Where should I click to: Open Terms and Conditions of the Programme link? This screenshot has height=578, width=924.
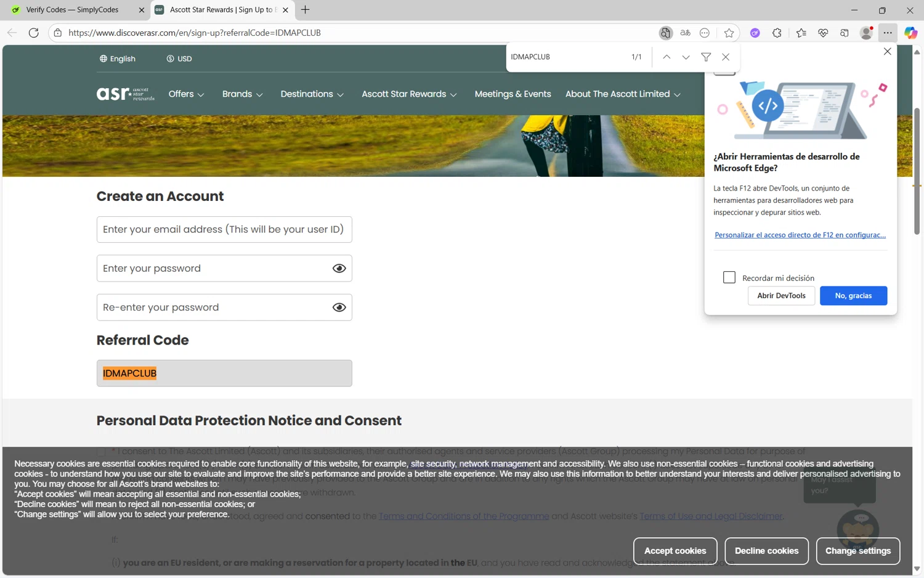point(464,516)
